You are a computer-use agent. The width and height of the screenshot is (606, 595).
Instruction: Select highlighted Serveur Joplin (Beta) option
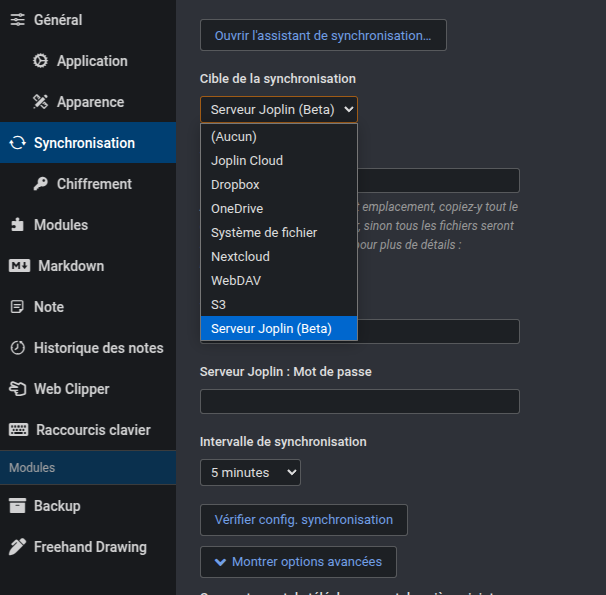[x=279, y=328]
